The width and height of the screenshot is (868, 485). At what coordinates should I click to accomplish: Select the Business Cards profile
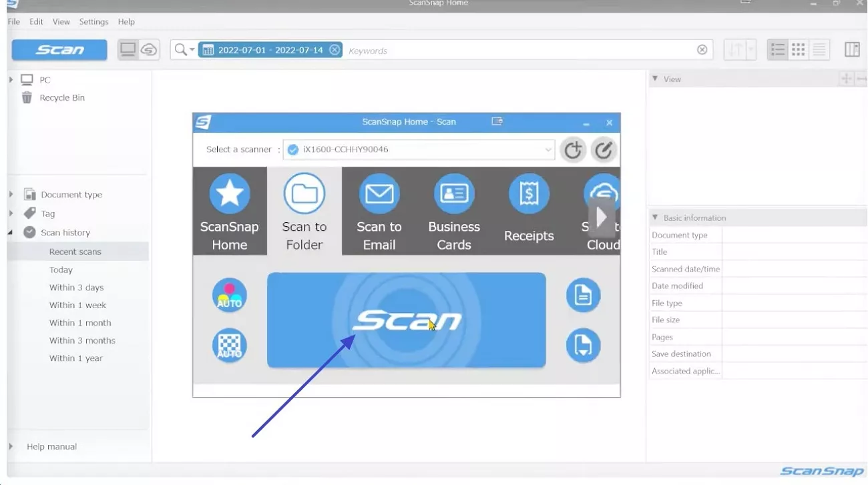tap(454, 210)
